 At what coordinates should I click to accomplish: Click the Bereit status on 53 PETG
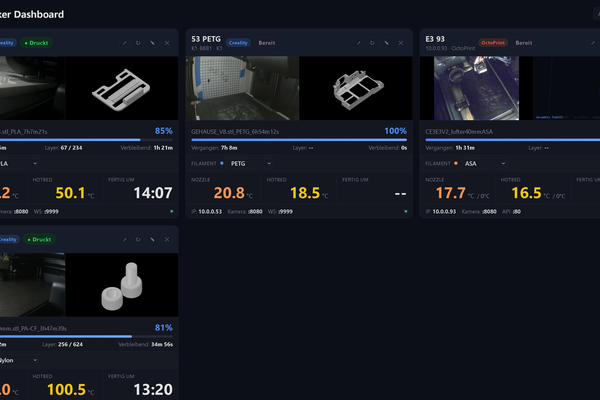point(267,43)
